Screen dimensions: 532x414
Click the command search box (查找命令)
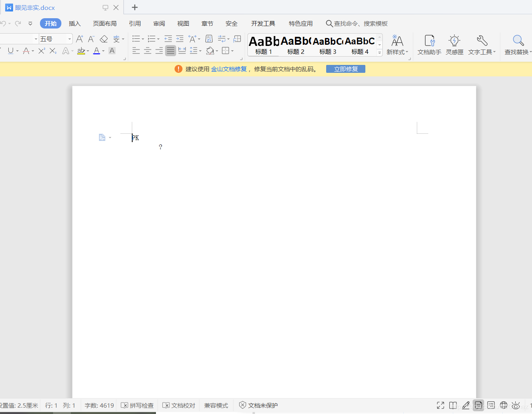point(357,23)
